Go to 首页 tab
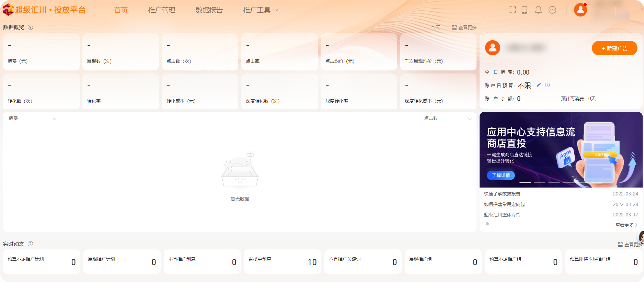Screen dimensions: 644x282 pos(121,10)
